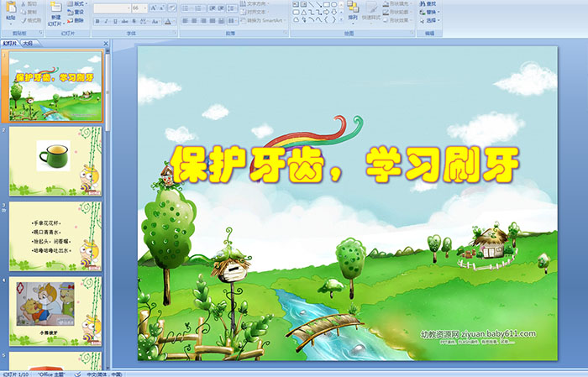Switch to Outline (大纲) pane tab
This screenshot has height=377, width=588.
(x=28, y=44)
